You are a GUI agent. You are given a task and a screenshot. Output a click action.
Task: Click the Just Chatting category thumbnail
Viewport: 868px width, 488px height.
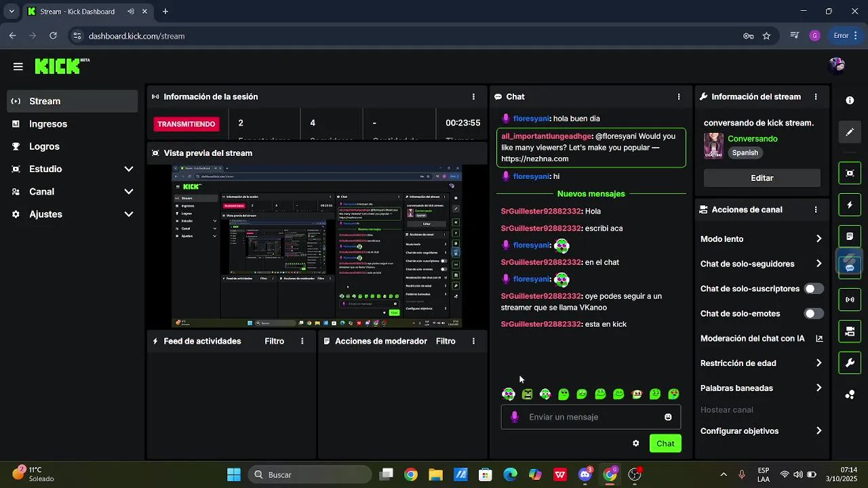[713, 145]
